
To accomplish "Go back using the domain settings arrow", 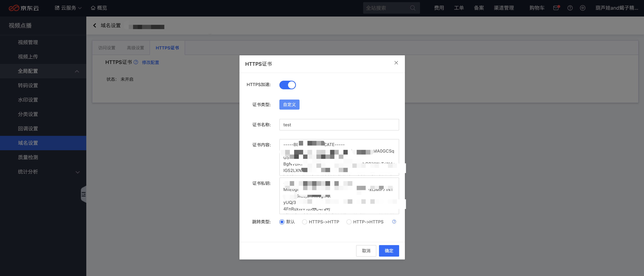I will point(95,26).
